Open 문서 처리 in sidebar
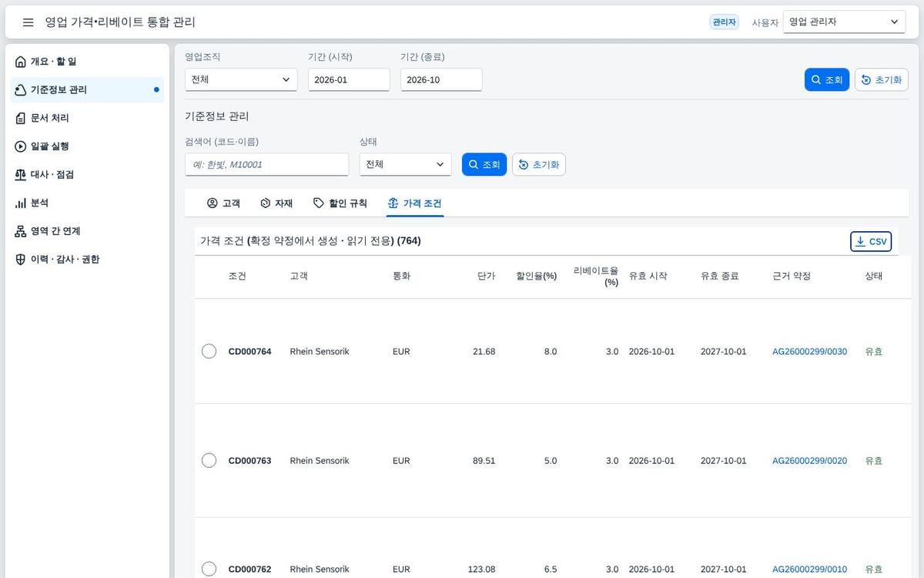Viewport: 924px width, 578px height. (88, 118)
